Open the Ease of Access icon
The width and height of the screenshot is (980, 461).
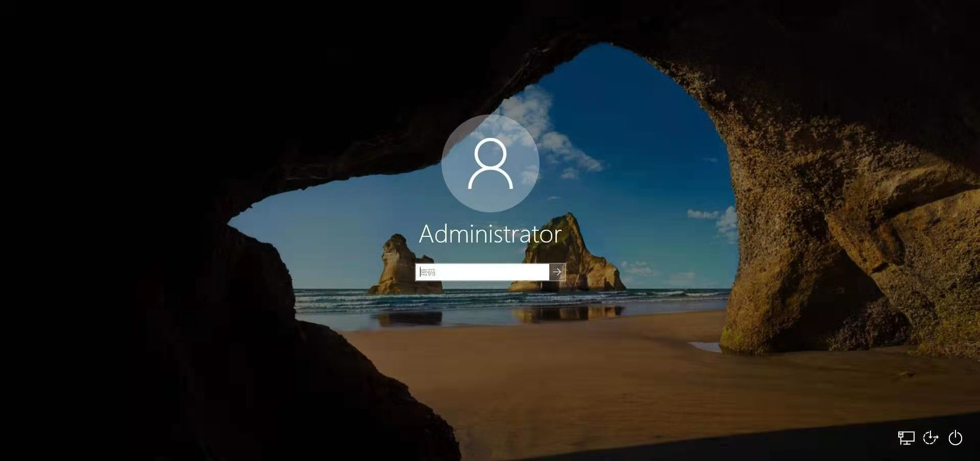pyautogui.click(x=930, y=438)
